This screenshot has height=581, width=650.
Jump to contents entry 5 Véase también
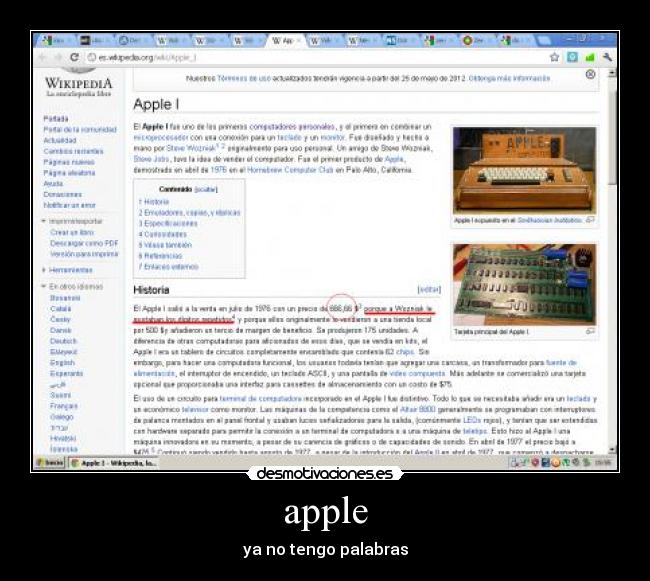point(165,245)
